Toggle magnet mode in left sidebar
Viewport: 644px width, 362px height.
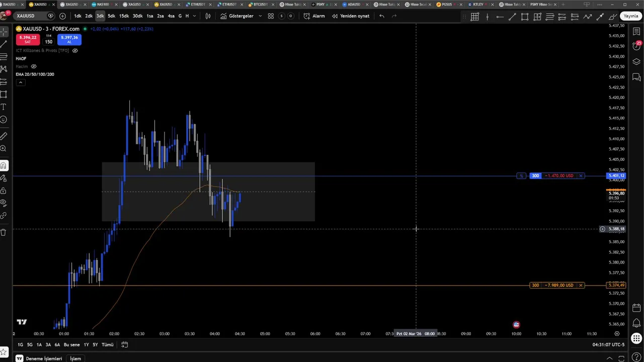tap(4, 165)
